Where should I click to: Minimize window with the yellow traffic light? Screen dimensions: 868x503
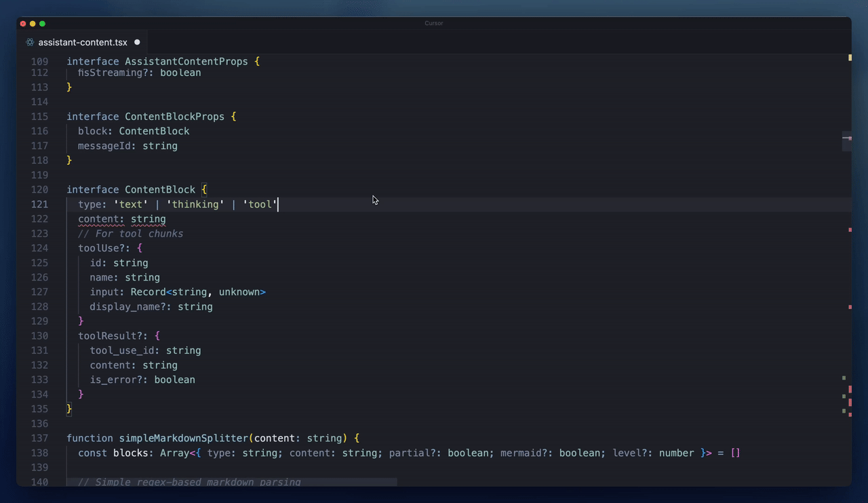pyautogui.click(x=32, y=23)
